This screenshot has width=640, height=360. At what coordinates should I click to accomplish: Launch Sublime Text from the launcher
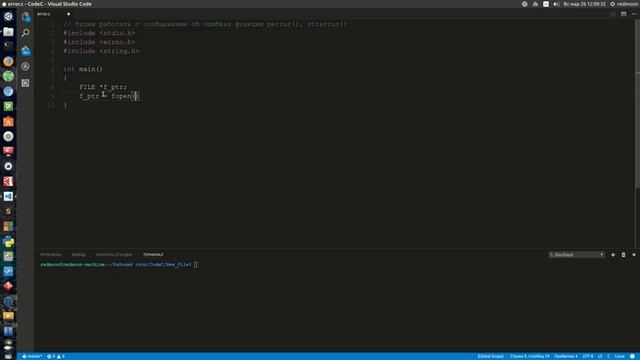tap(8, 211)
